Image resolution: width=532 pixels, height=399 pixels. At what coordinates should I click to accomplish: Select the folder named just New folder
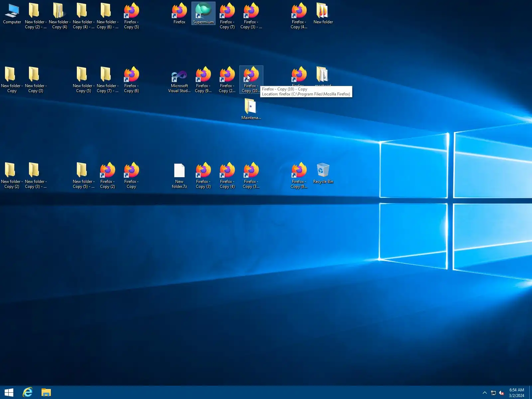tap(323, 14)
